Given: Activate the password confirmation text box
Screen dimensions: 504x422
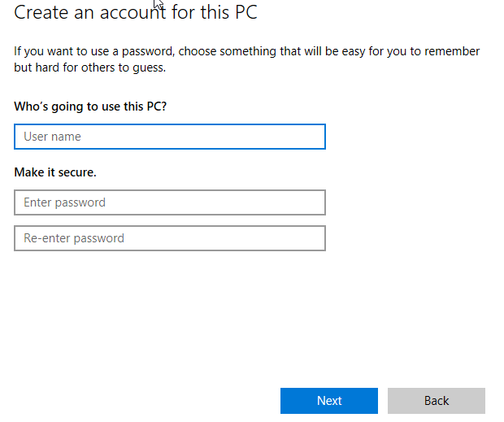Looking at the screenshot, I should tap(169, 238).
